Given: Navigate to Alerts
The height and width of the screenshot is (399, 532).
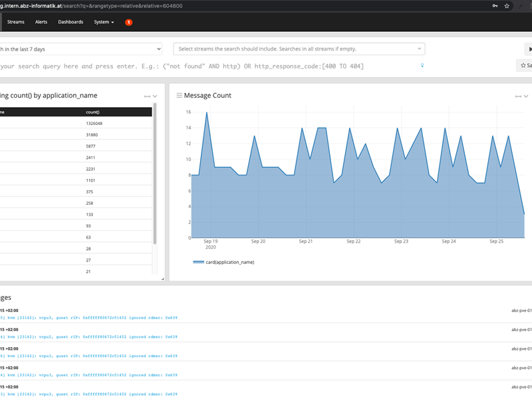Looking at the screenshot, I should pos(41,22).
